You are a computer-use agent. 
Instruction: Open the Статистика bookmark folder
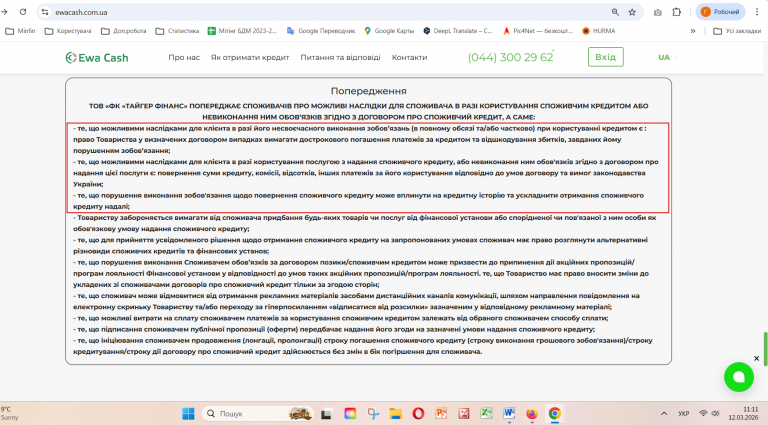tap(177, 31)
